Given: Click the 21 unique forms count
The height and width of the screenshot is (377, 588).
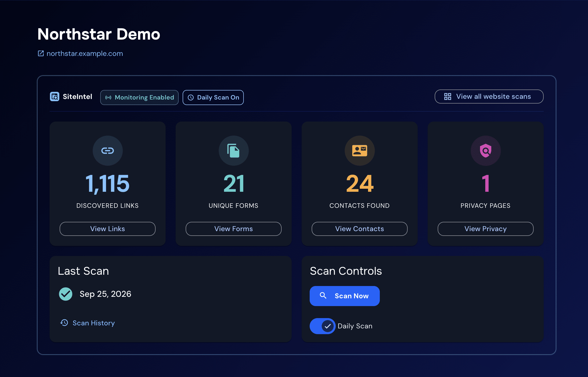Looking at the screenshot, I should [x=233, y=184].
